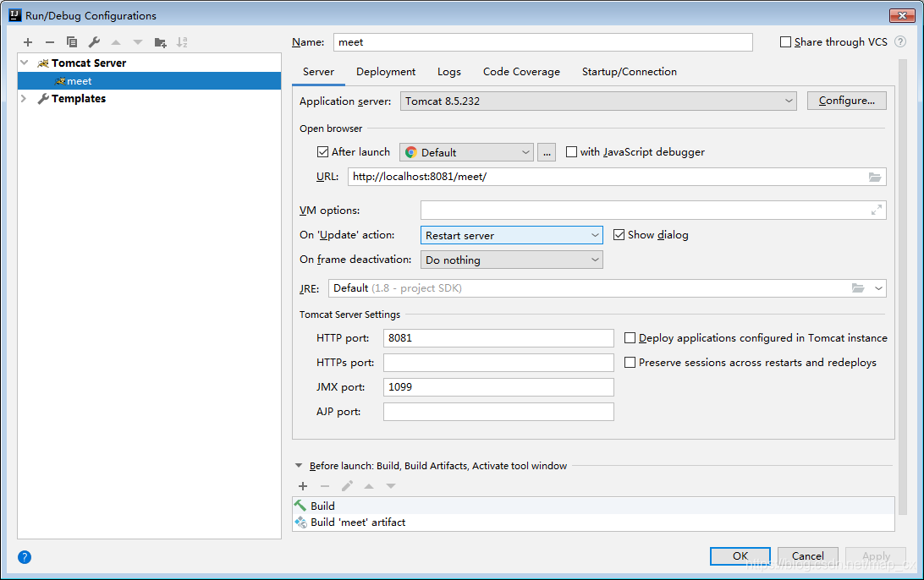Open the Logs tab

[x=449, y=72]
